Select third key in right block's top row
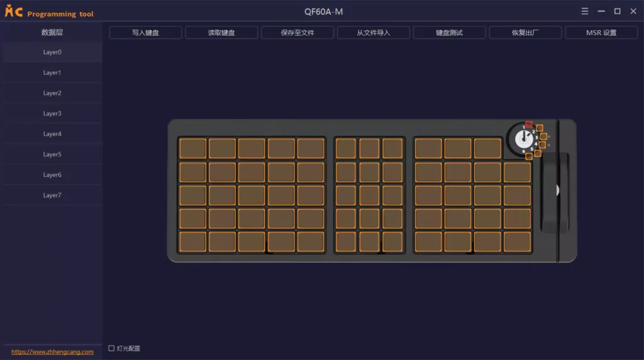The width and height of the screenshot is (644, 360). click(487, 149)
